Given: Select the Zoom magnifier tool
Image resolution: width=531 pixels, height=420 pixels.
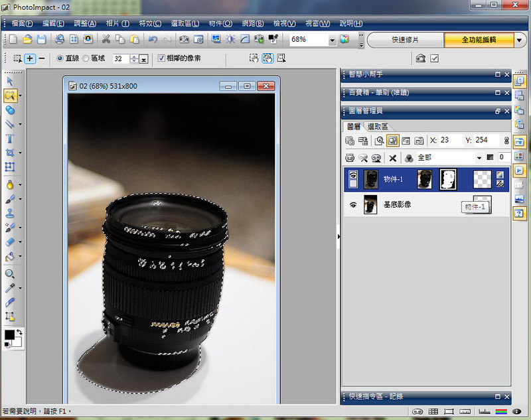Looking at the screenshot, I should [x=9, y=273].
